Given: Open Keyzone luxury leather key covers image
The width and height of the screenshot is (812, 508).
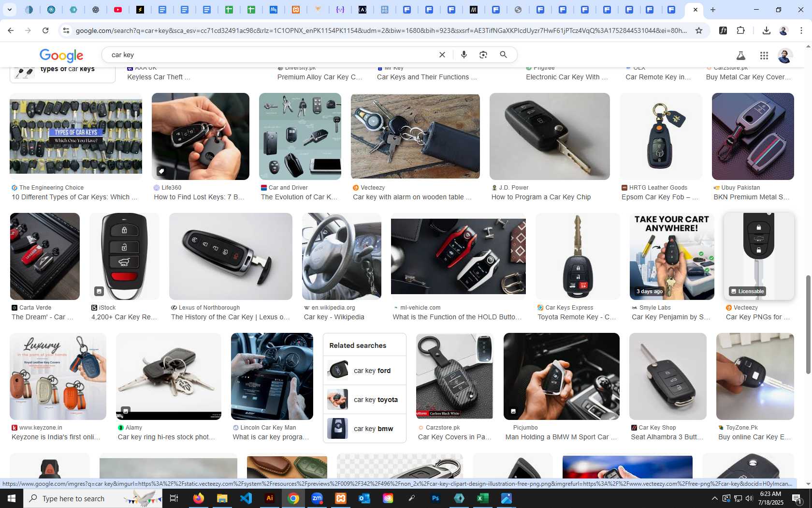Looking at the screenshot, I should [58, 376].
